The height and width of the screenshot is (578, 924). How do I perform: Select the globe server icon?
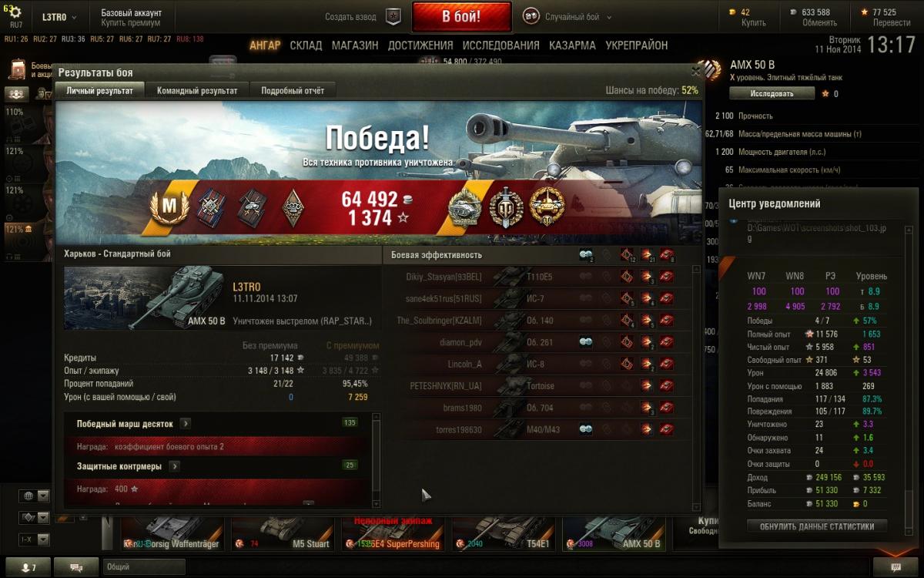[28, 496]
